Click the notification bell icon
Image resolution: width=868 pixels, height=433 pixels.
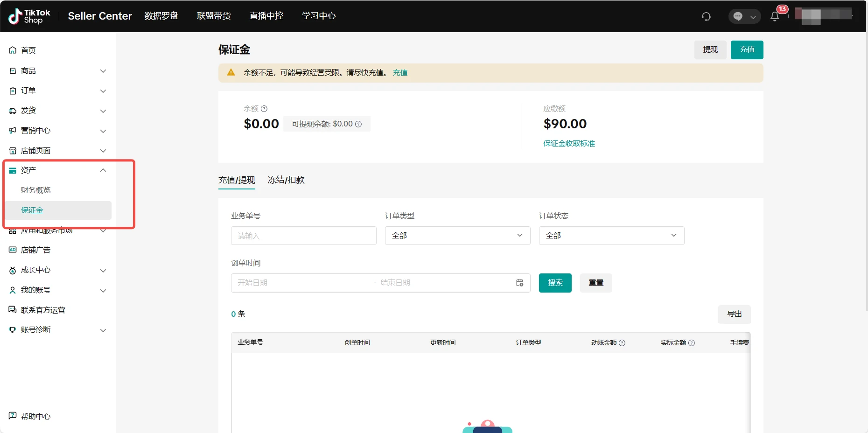pos(775,16)
